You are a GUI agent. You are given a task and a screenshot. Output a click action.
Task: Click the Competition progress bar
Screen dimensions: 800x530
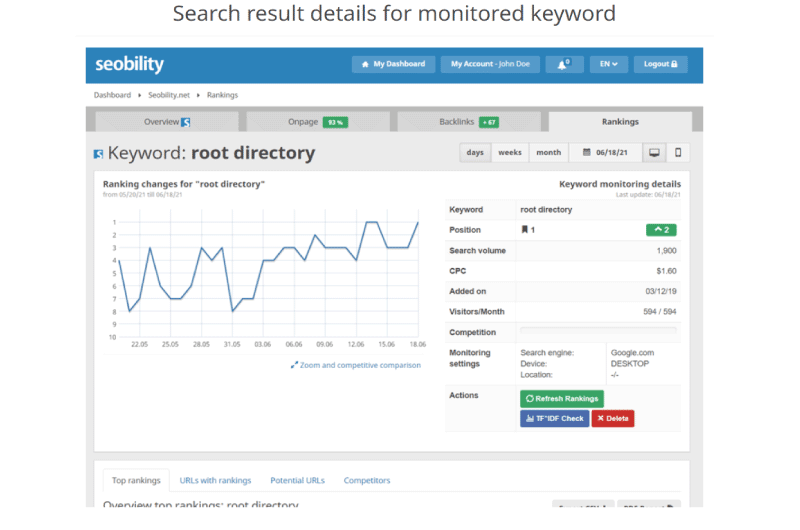(x=598, y=331)
